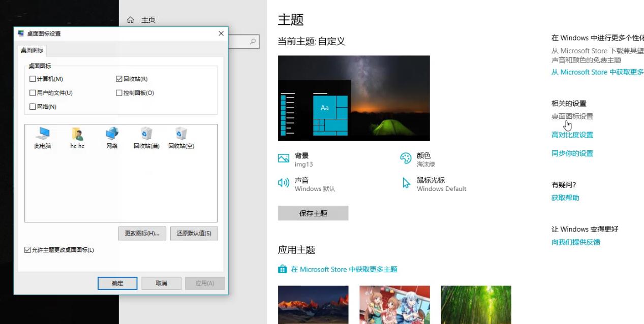
Task: Click the 鼠标光标 cursor icon
Action: pyautogui.click(x=405, y=183)
